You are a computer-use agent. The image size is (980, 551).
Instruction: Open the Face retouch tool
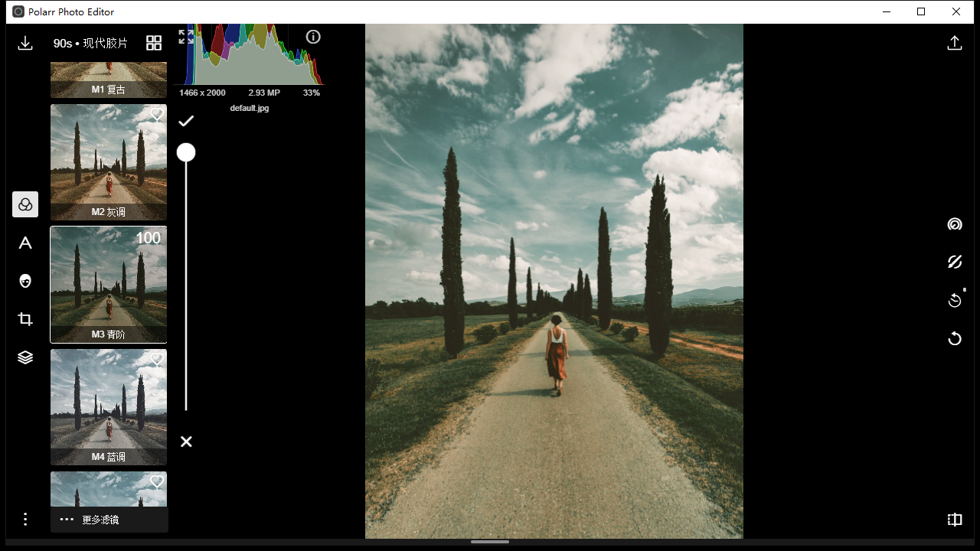(x=25, y=281)
